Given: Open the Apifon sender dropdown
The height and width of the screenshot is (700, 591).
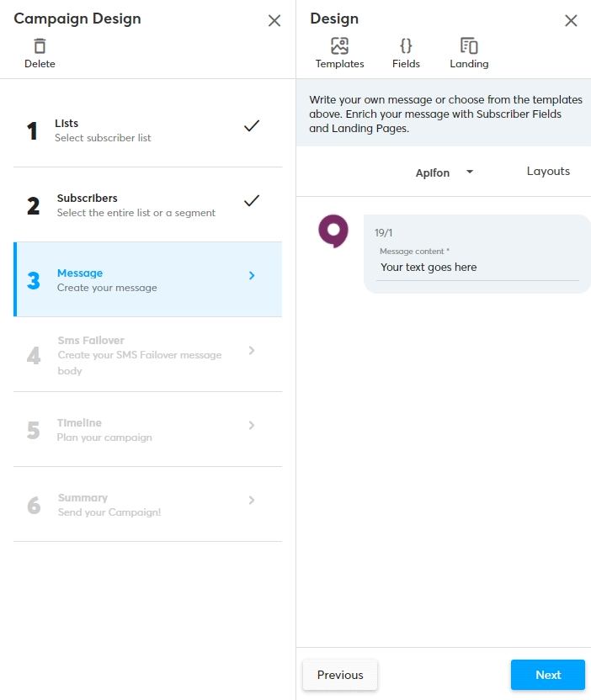Looking at the screenshot, I should (445, 172).
